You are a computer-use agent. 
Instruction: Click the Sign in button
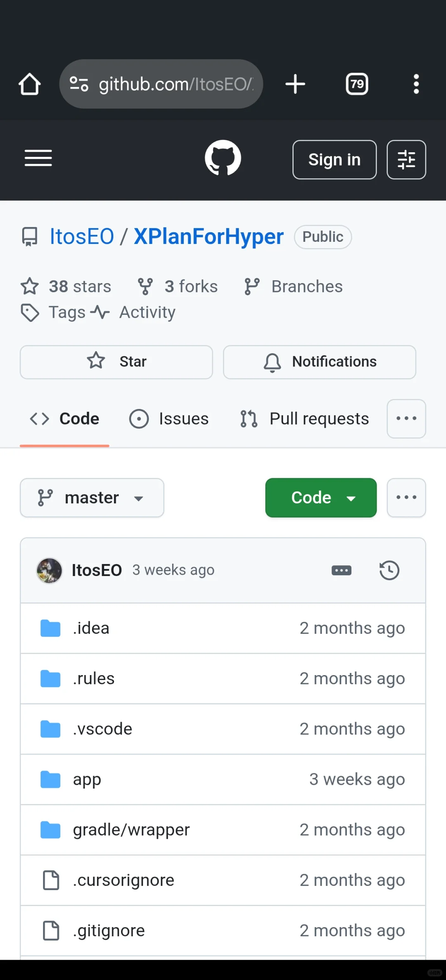(334, 160)
